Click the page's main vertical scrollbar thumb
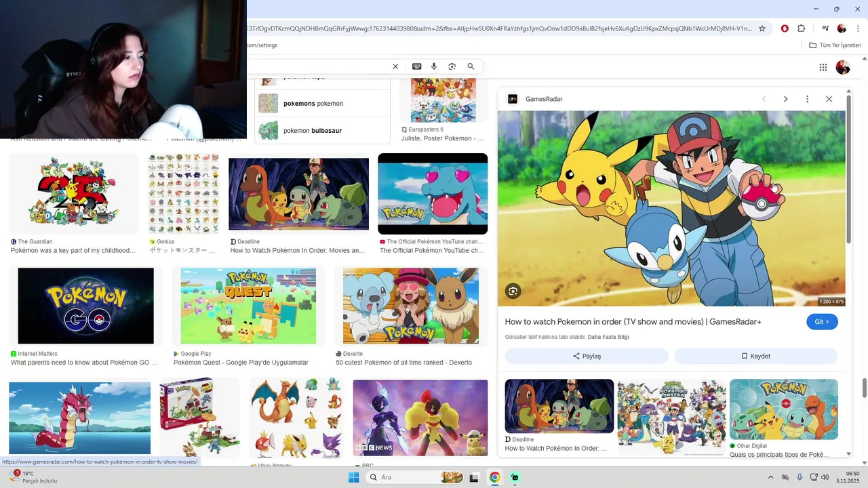This screenshot has height=488, width=868. point(865,388)
